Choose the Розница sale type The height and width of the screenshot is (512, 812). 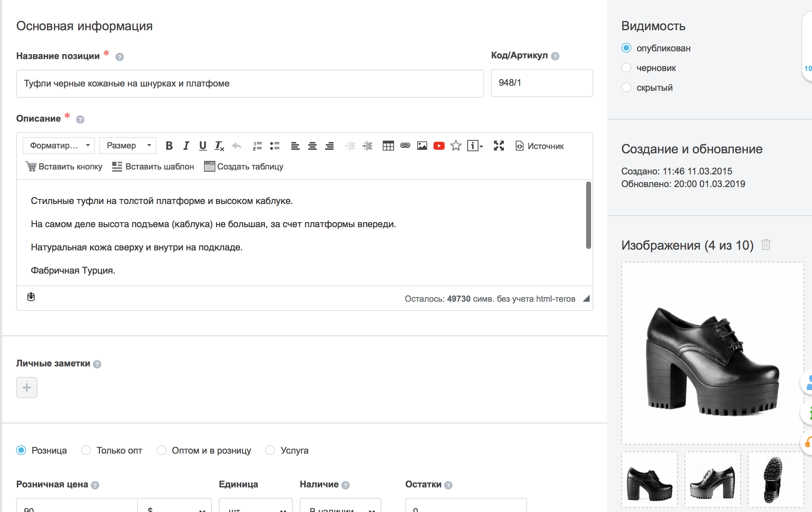point(21,450)
